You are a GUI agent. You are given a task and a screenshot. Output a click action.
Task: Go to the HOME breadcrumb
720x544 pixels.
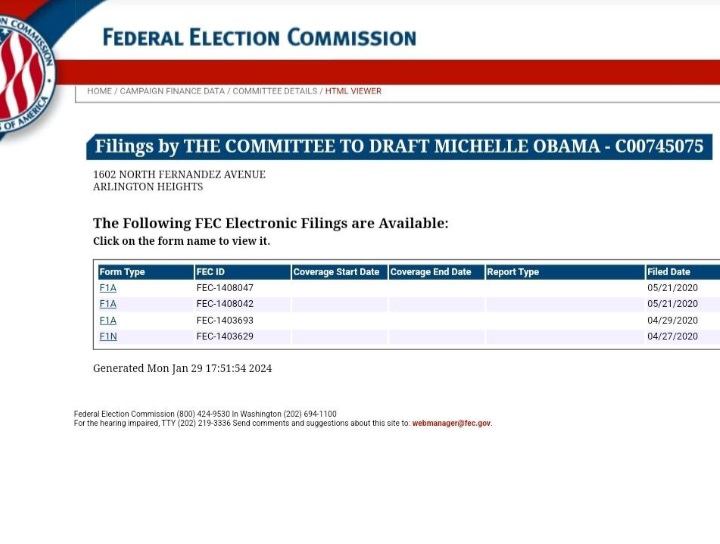click(99, 91)
